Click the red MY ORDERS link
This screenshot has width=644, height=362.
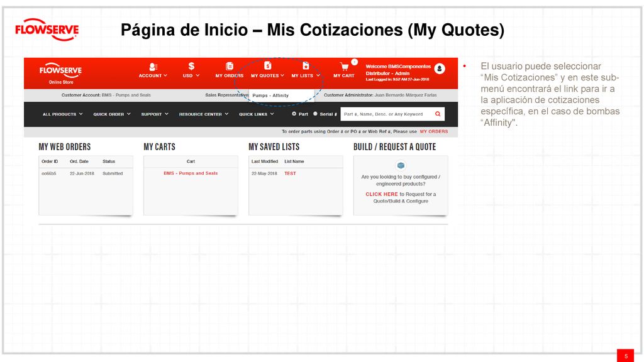(434, 131)
